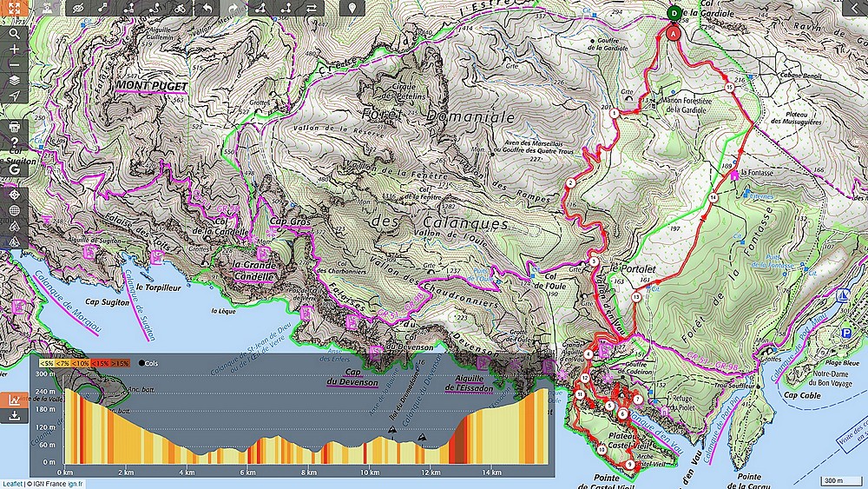Click the reverse direction arrows icon
Viewport: 868px width, 489px height.
tap(311, 9)
